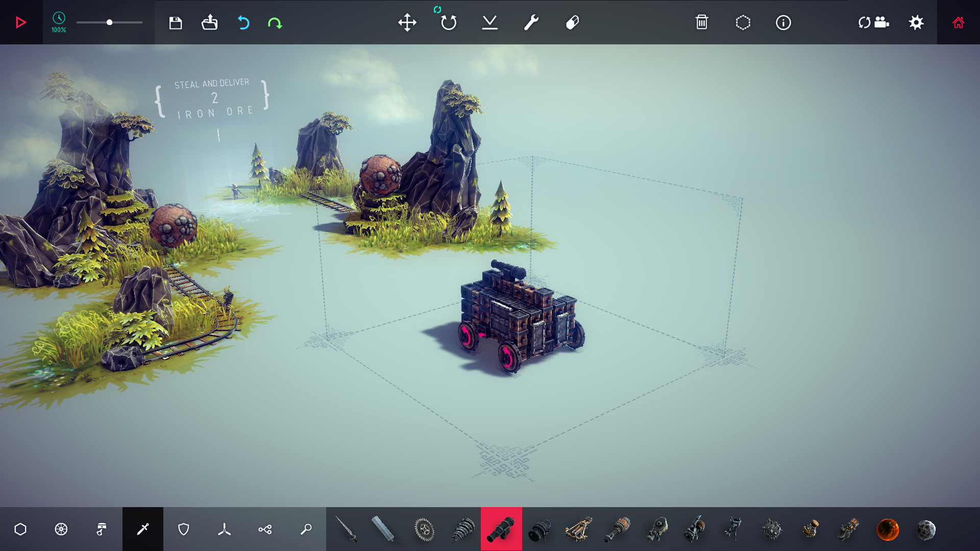Pick the rocket block
The height and width of the screenshot is (551, 980).
click(849, 529)
